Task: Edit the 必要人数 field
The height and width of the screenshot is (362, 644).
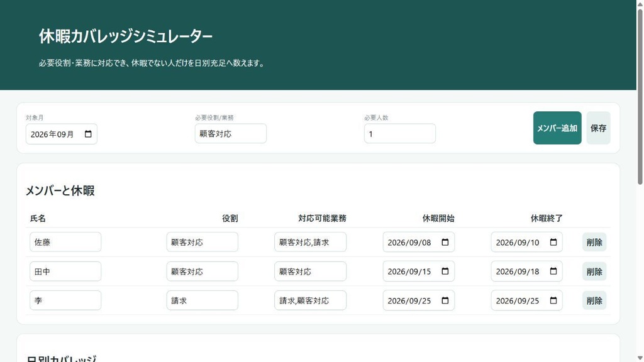Action: coord(399,134)
